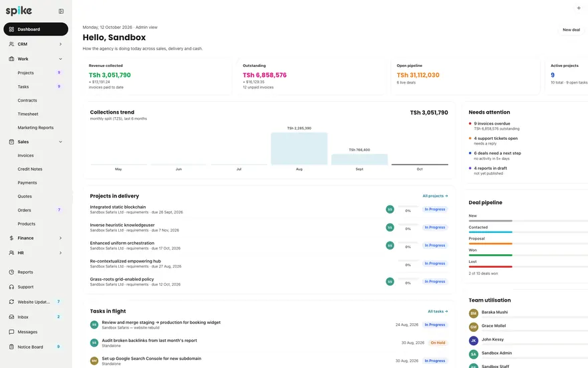The image size is (588, 368).
Task: Click the Contacted blue pipeline bar
Action: [x=490, y=232]
